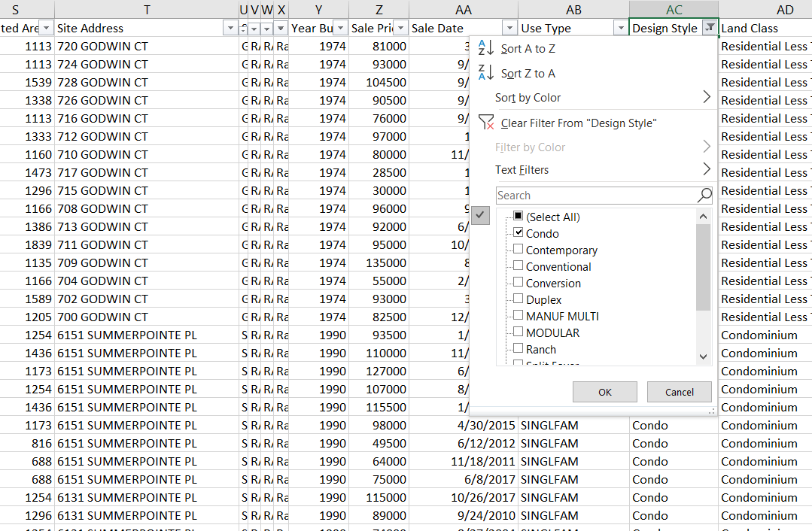The width and height of the screenshot is (812, 531).
Task: Select sale date 4/30/2015 cell
Action: (x=464, y=426)
